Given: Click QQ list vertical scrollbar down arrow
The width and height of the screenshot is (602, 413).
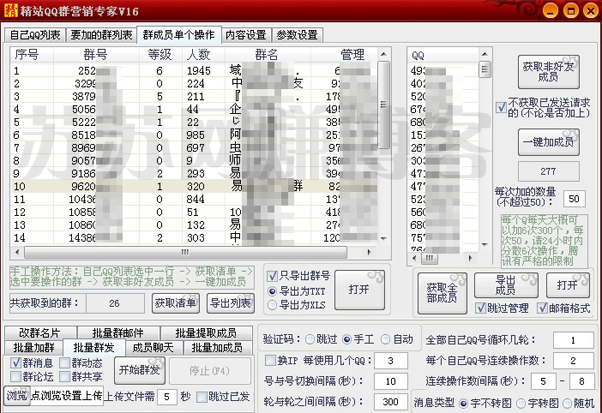Looking at the screenshot, I should click(485, 244).
